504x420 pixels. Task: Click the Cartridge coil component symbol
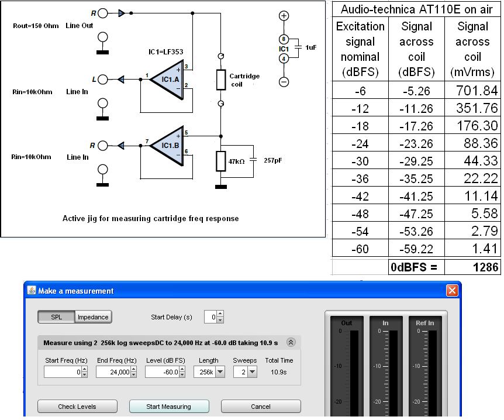[221, 80]
